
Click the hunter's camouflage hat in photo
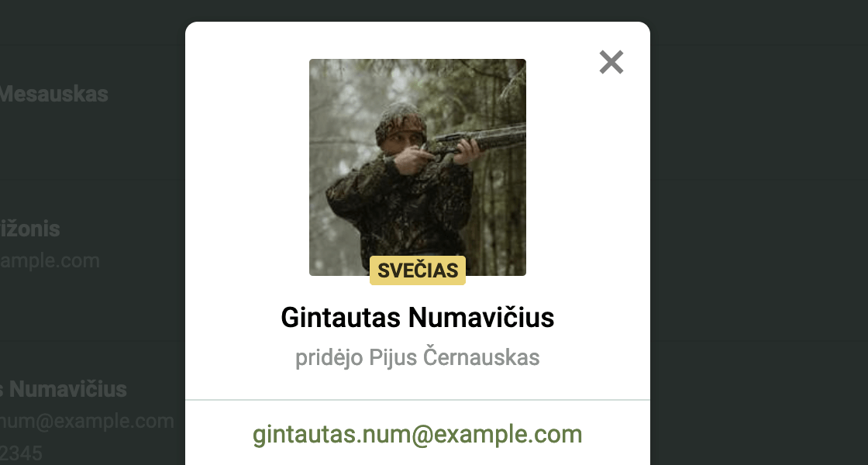click(401, 123)
